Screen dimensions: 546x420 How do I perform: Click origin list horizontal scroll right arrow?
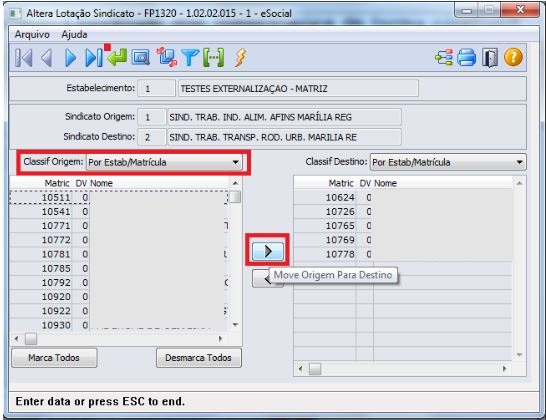click(220, 339)
